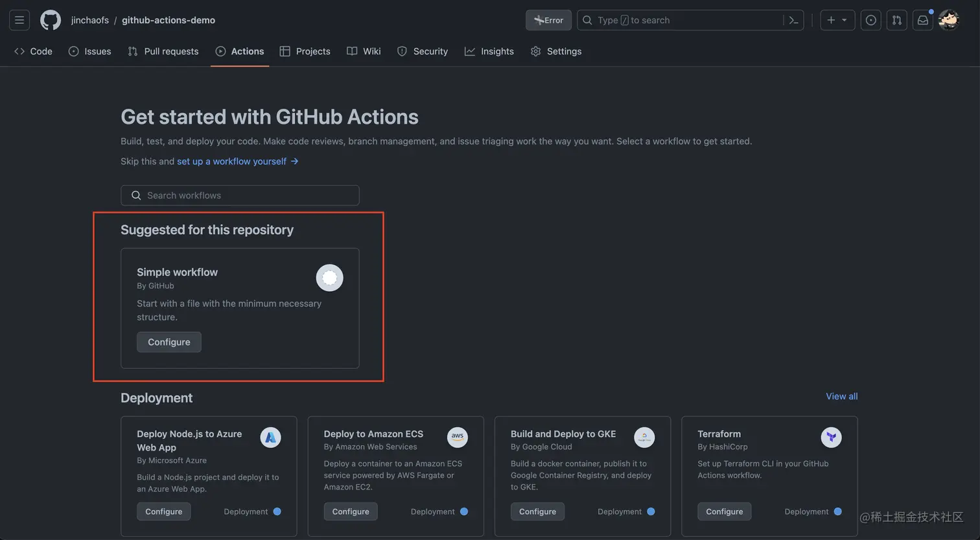Viewport: 980px width, 540px height.
Task: Open the Simple workflow title
Action: coord(177,272)
